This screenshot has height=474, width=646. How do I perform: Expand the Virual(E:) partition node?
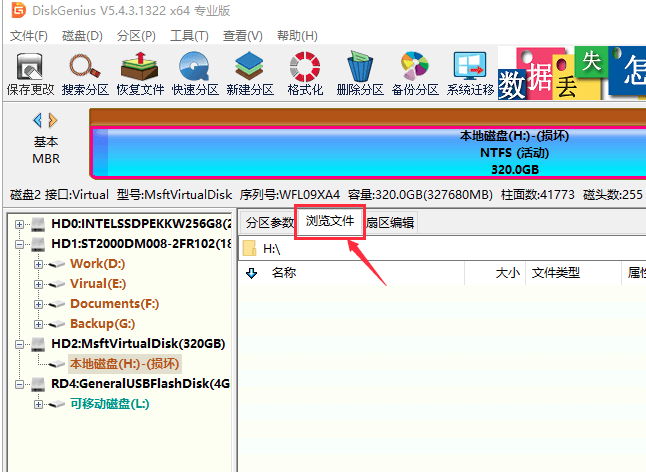pyautogui.click(x=38, y=284)
